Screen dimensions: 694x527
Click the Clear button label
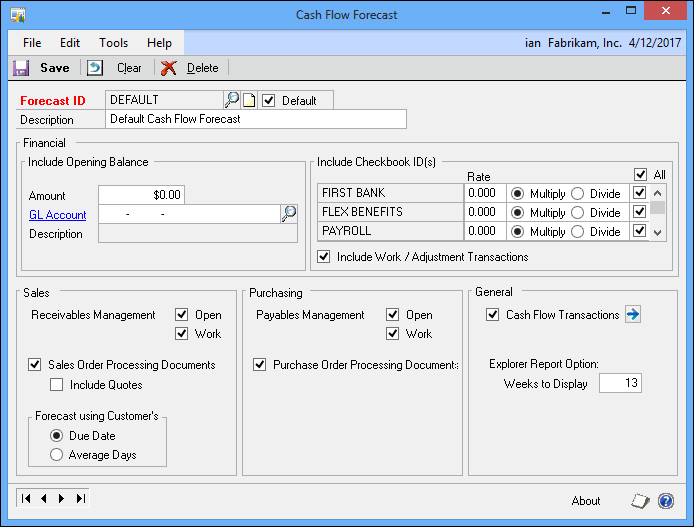point(129,68)
